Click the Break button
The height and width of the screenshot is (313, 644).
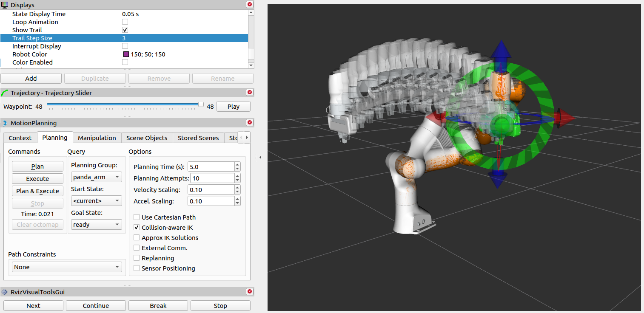(158, 306)
